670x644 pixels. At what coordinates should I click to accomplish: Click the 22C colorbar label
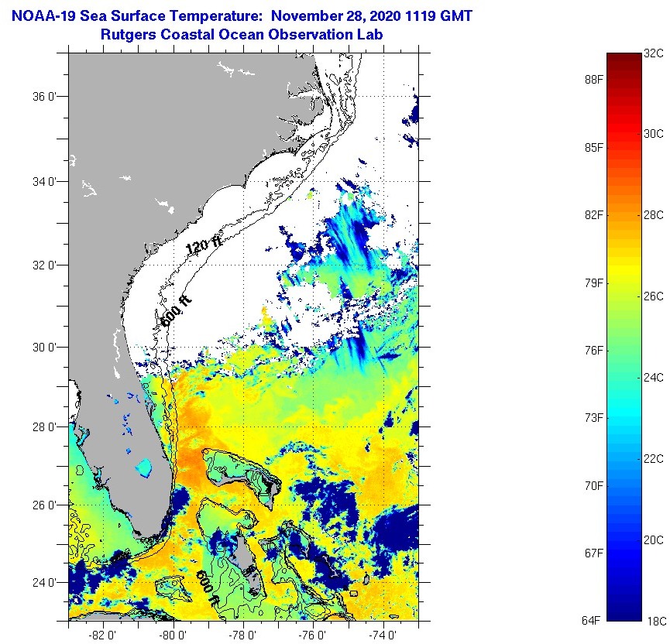654,458
